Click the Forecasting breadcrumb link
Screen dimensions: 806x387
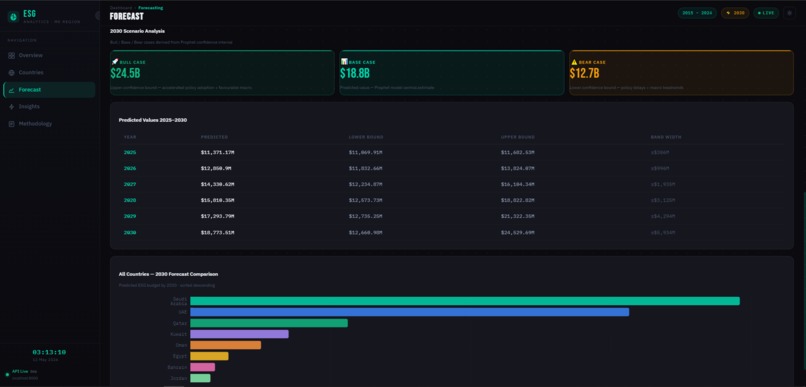point(151,8)
